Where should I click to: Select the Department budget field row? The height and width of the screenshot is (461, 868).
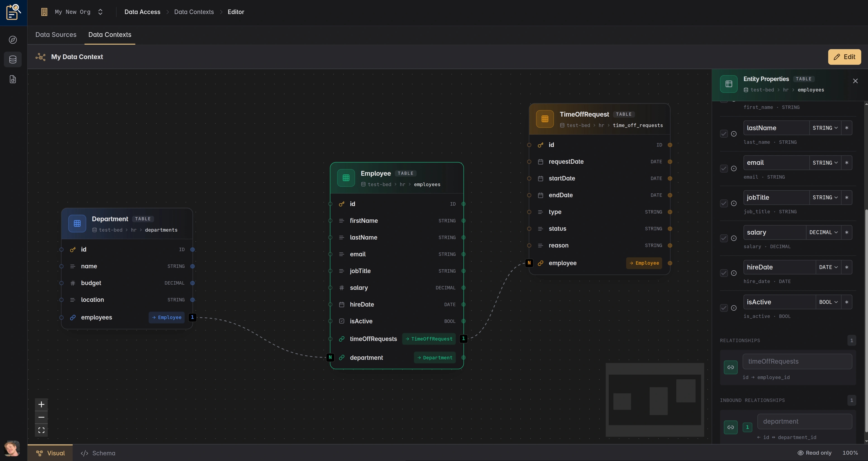pos(127,283)
